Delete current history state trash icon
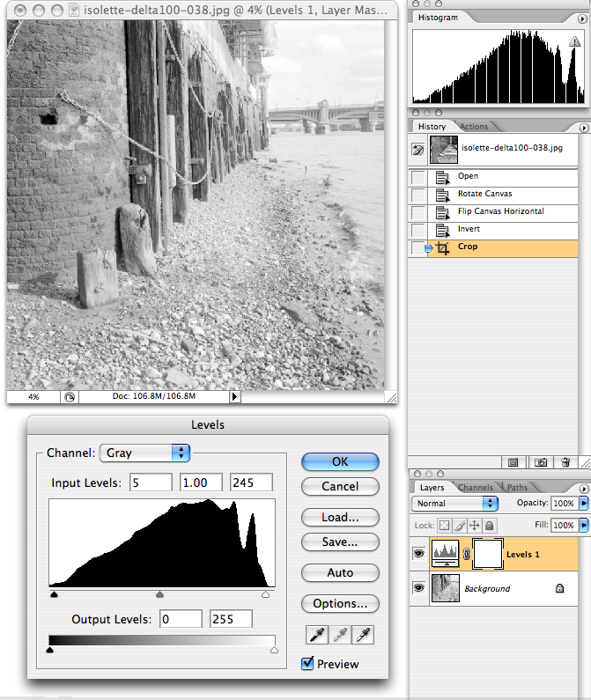 (565, 462)
